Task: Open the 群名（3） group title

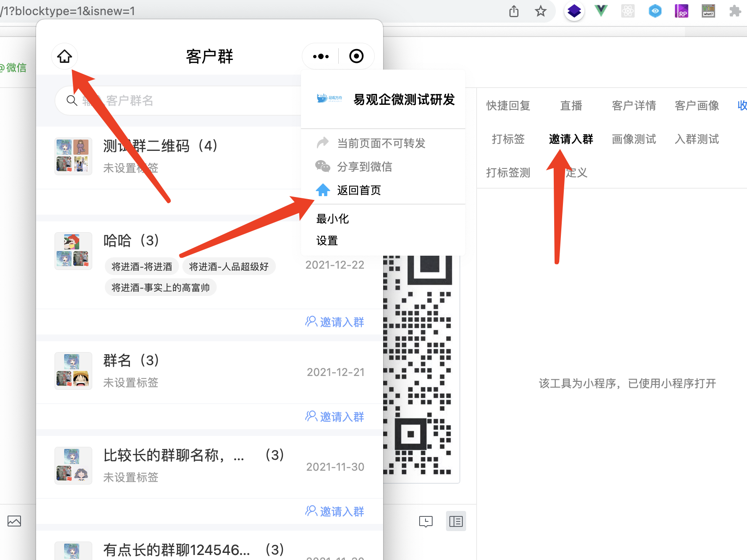Action: point(131,360)
